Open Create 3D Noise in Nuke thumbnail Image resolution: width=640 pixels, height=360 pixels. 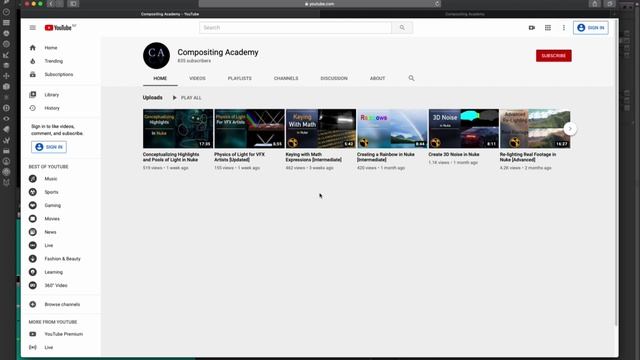click(464, 128)
